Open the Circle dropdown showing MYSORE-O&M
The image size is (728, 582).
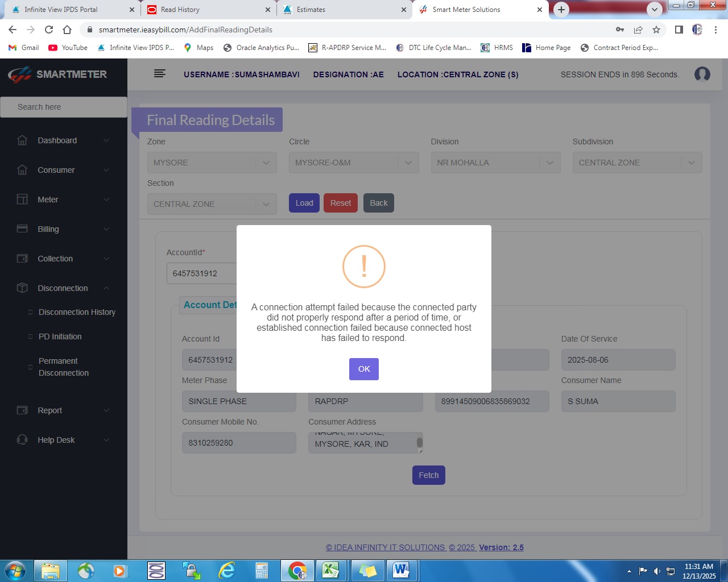click(354, 163)
